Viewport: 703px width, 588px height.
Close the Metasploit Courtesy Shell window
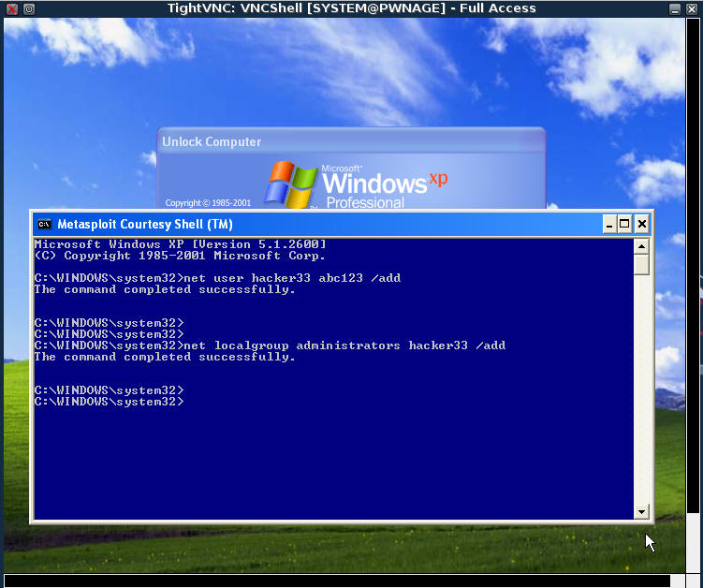coord(641,224)
